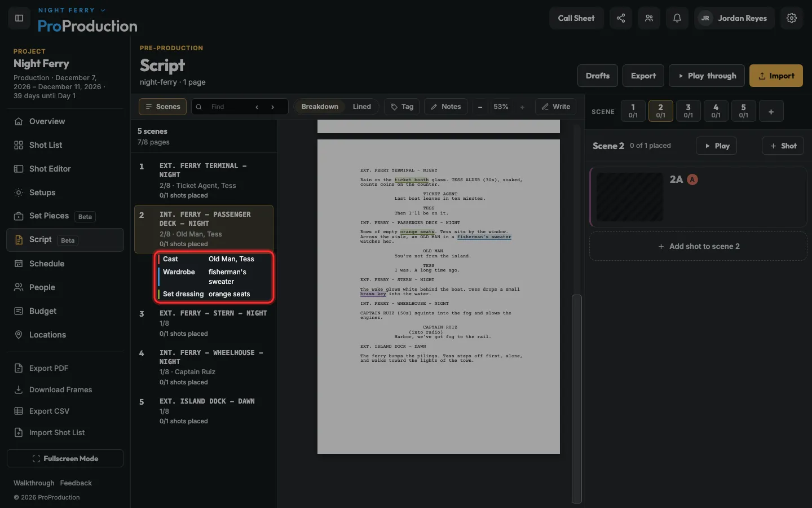Screen dimensions: 812x508
Task: Select scene 1 tab
Action: click(x=633, y=111)
